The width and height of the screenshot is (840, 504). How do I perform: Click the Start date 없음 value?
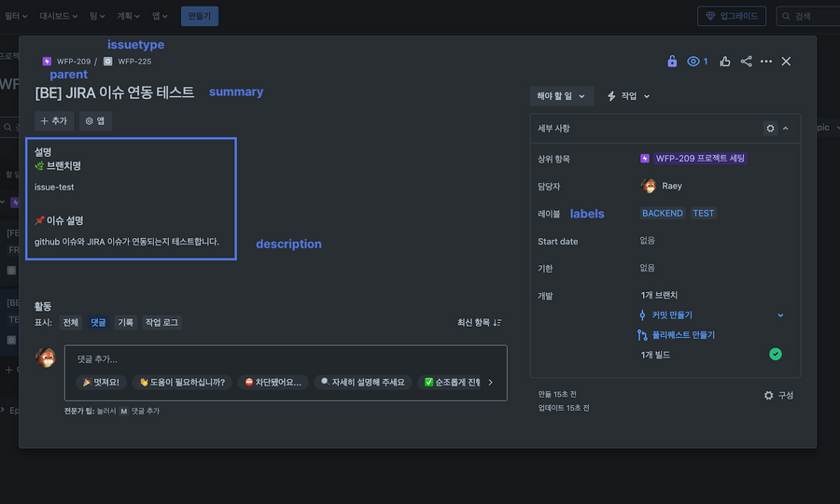click(x=647, y=241)
